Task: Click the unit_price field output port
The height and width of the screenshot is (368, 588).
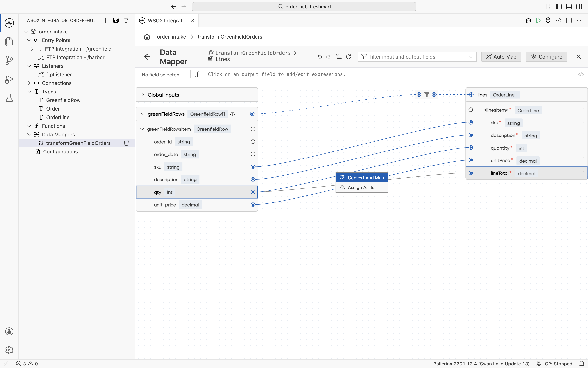Action: [x=253, y=205]
